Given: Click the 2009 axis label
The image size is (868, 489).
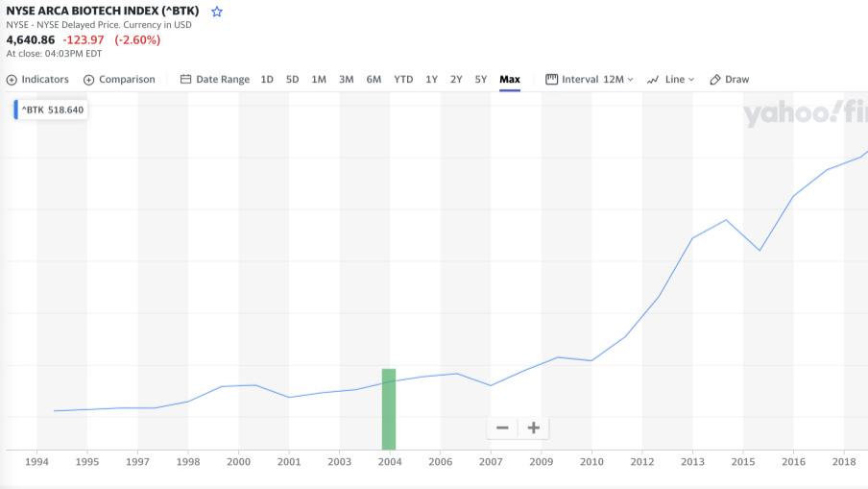Looking at the screenshot, I should (541, 462).
